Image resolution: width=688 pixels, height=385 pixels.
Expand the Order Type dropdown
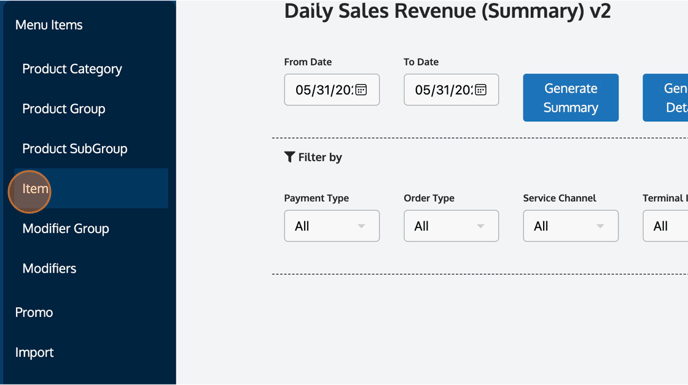(x=451, y=226)
